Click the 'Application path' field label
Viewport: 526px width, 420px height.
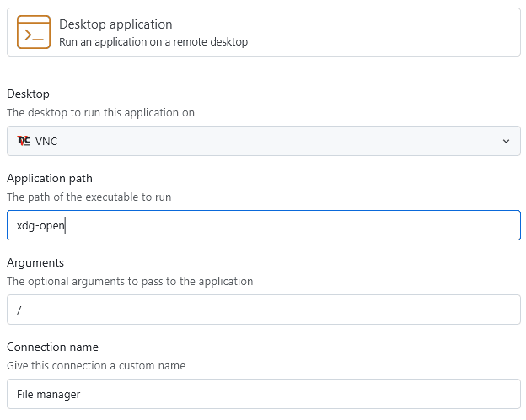coord(50,178)
